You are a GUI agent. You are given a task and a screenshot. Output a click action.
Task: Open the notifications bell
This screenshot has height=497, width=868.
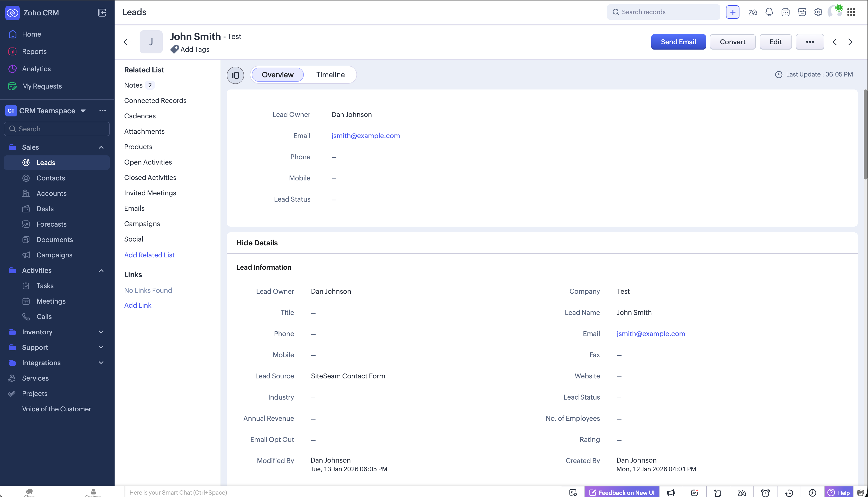769,12
